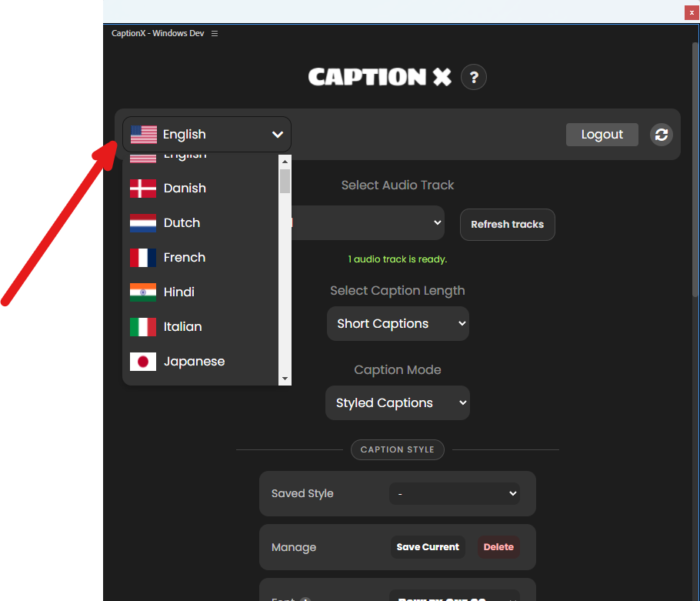Open the Saved Style dropdown

coord(454,493)
